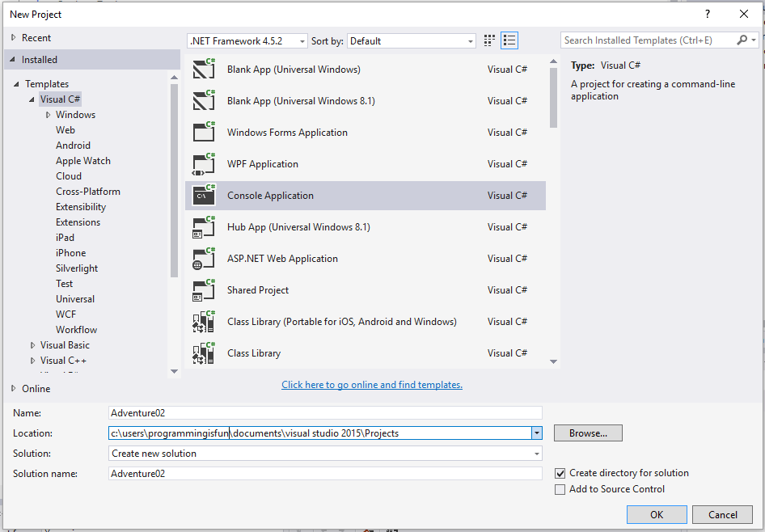Viewport: 765px width, 532px height.
Task: Enable Add to Source Control
Action: pos(560,489)
